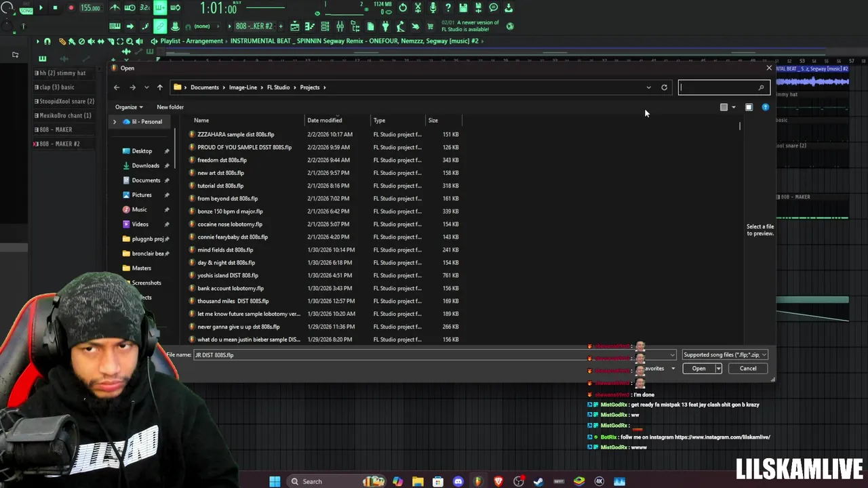Screen dimensions: 868x488
Task: Click the FL Studio record button
Action: pos(71,7)
